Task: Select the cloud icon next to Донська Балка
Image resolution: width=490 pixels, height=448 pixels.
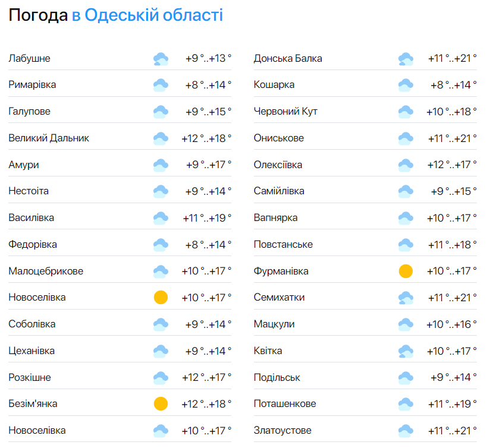Action: tap(406, 58)
